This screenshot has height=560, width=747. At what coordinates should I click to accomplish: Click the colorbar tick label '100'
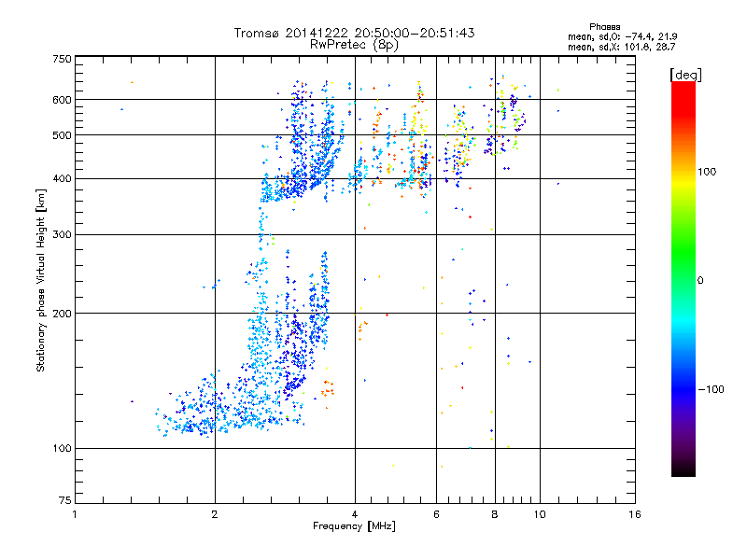(707, 172)
